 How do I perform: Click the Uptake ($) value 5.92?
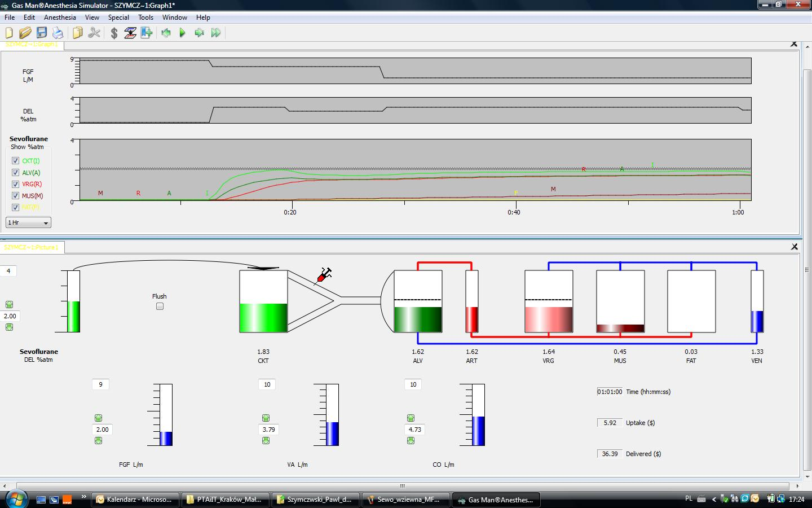coord(610,423)
